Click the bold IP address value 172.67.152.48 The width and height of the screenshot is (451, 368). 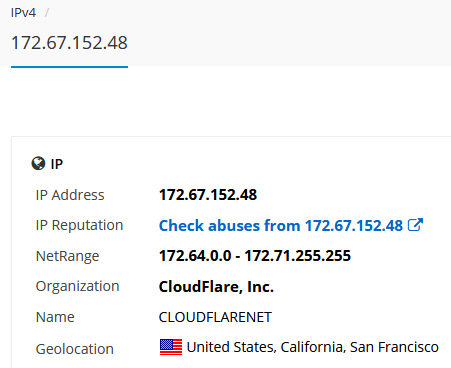click(x=208, y=195)
